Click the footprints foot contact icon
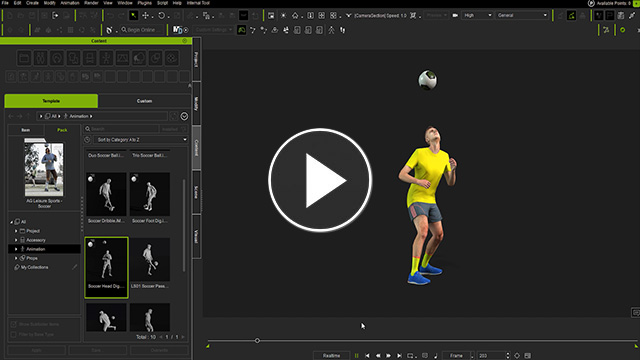This screenshot has height=360, width=640. 342,30
